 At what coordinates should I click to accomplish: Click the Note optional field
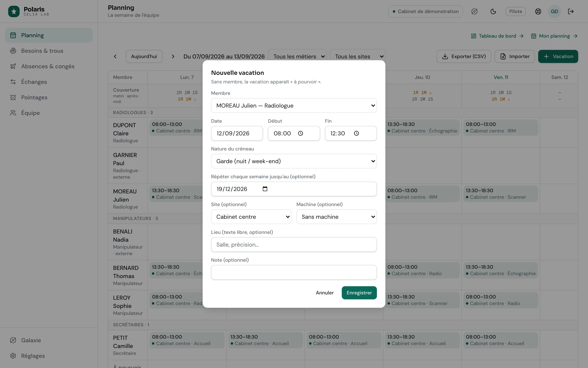point(294,272)
